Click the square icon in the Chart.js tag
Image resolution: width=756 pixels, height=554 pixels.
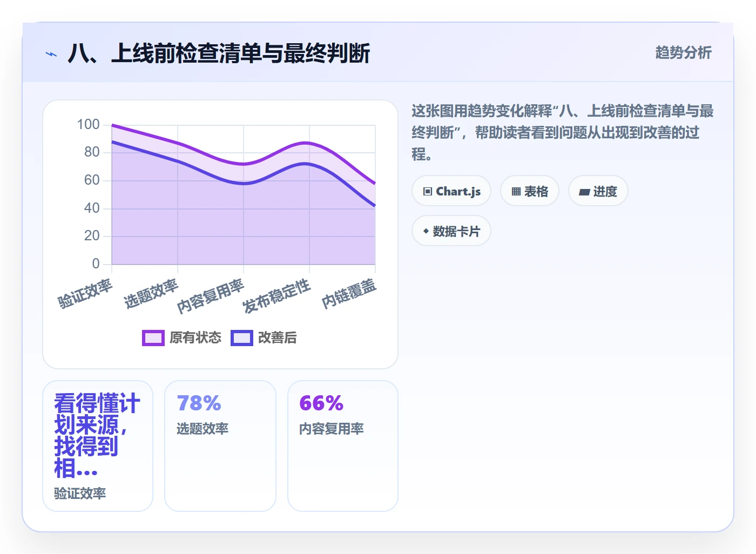click(x=428, y=192)
